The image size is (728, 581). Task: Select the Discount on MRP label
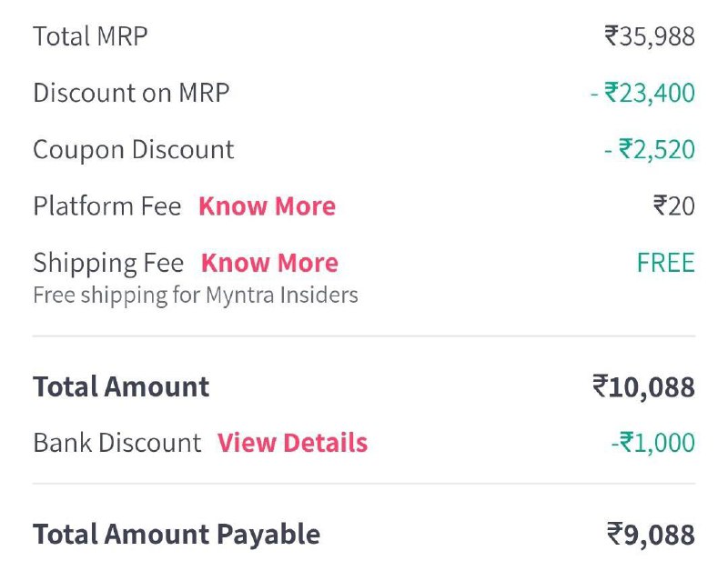(x=131, y=93)
